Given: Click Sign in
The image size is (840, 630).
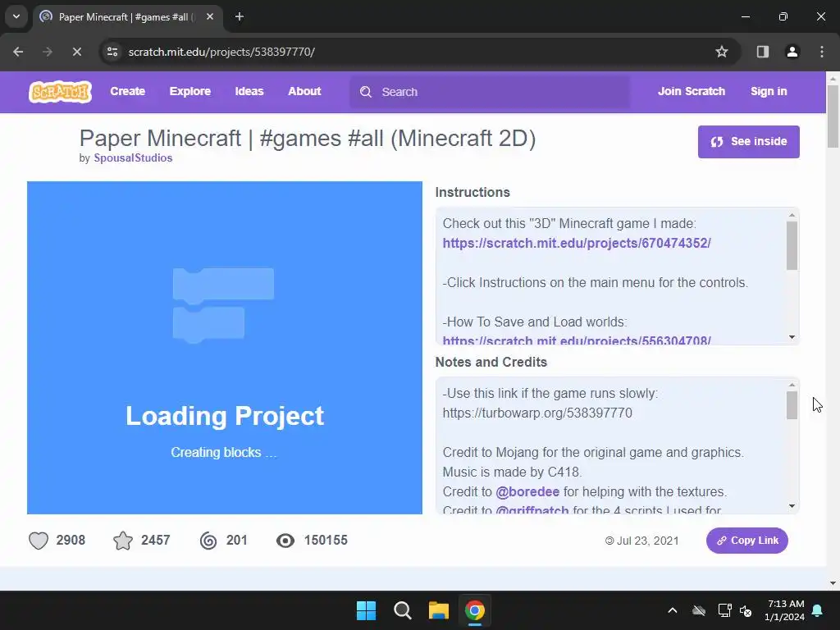Looking at the screenshot, I should pyautogui.click(x=769, y=92).
